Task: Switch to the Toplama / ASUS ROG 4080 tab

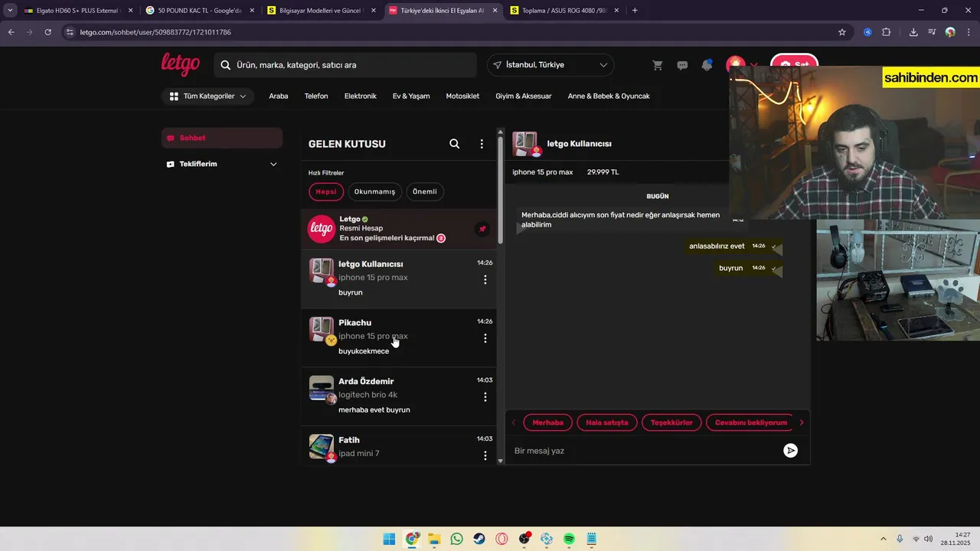Action: pos(565,11)
